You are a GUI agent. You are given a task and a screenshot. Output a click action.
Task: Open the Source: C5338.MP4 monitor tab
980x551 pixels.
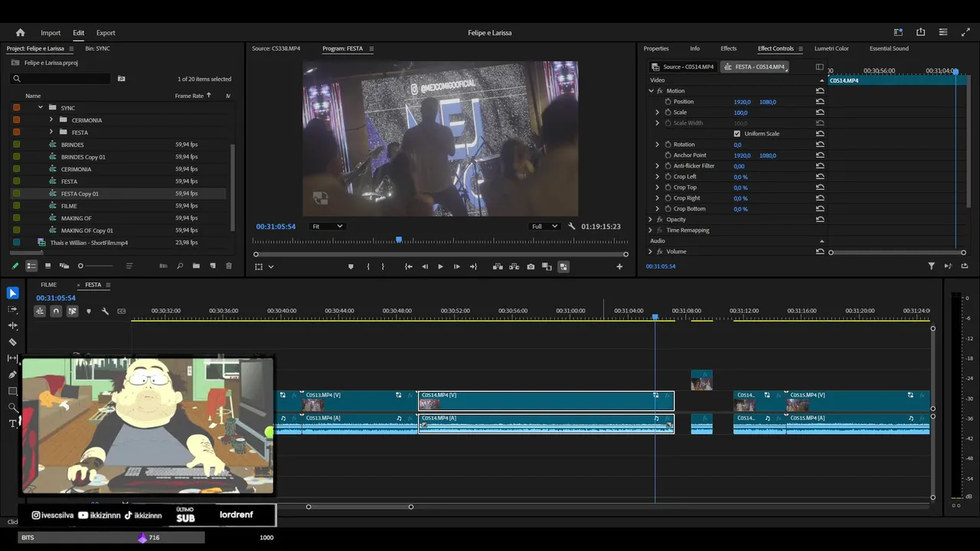pos(276,48)
